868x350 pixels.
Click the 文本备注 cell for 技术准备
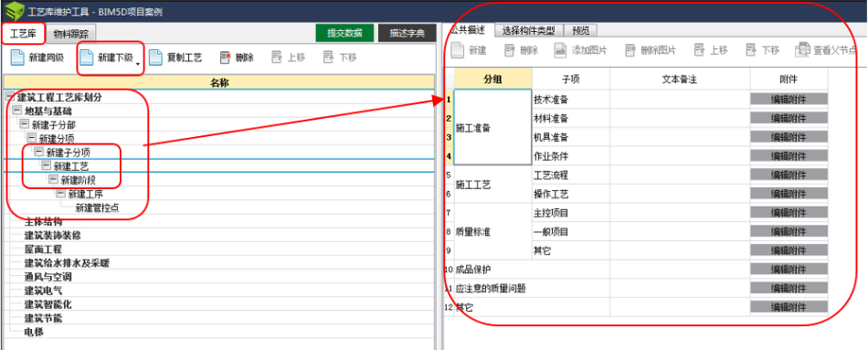pos(680,100)
